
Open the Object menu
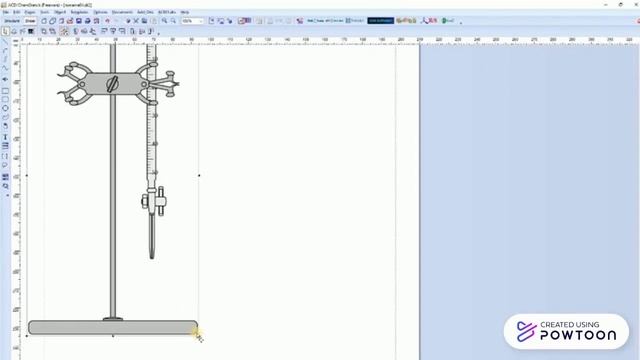(60, 12)
